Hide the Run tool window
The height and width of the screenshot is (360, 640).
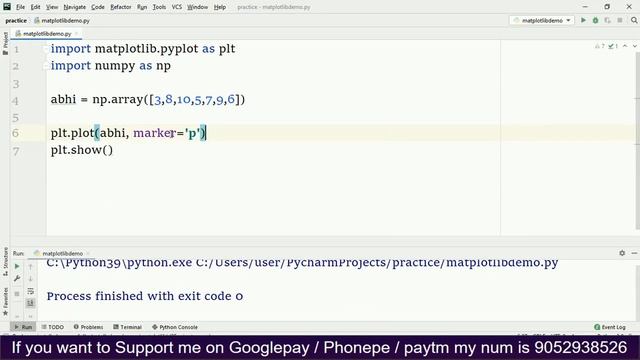tap(634, 253)
